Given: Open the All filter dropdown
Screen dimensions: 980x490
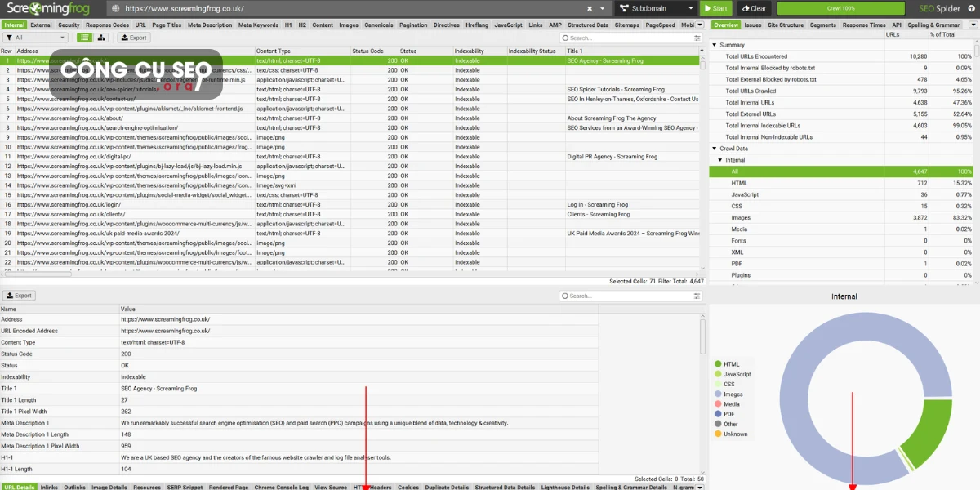Looking at the screenshot, I should click(x=36, y=38).
